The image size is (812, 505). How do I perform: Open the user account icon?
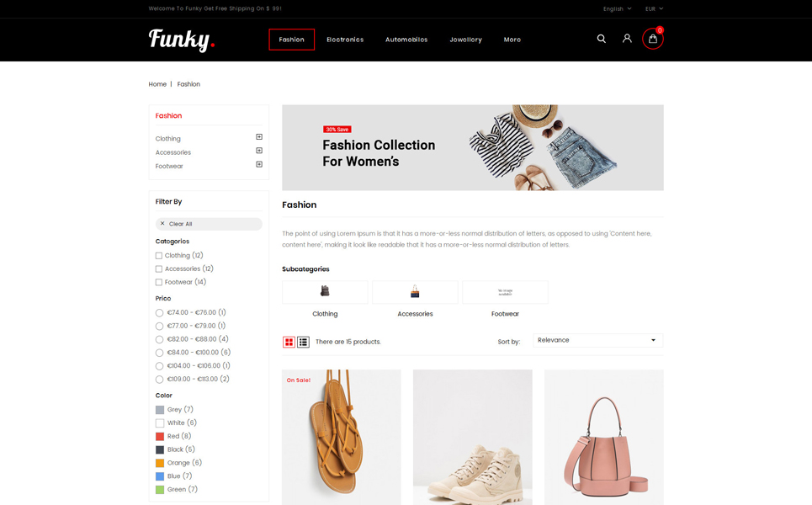(627, 39)
